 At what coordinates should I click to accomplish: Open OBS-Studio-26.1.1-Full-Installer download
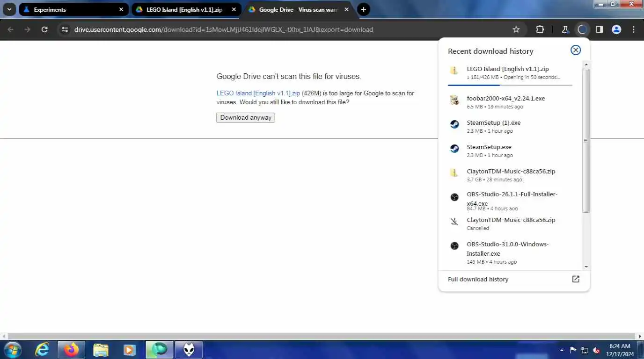tap(510, 201)
